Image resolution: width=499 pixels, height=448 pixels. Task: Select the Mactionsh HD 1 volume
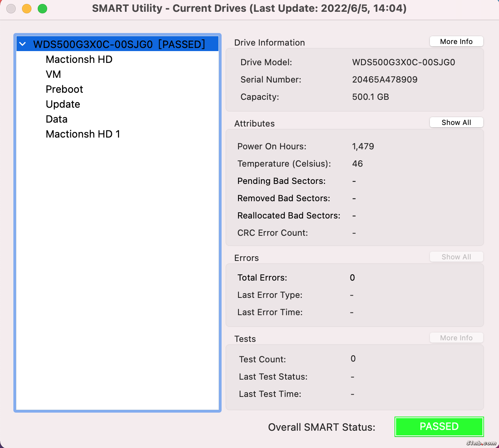point(83,134)
